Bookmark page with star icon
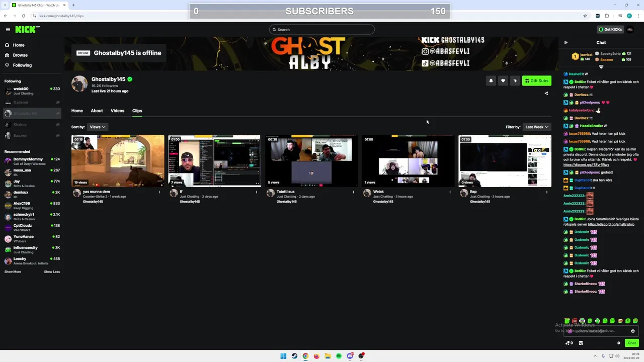Image resolution: width=644 pixels, height=362 pixels. tap(585, 16)
